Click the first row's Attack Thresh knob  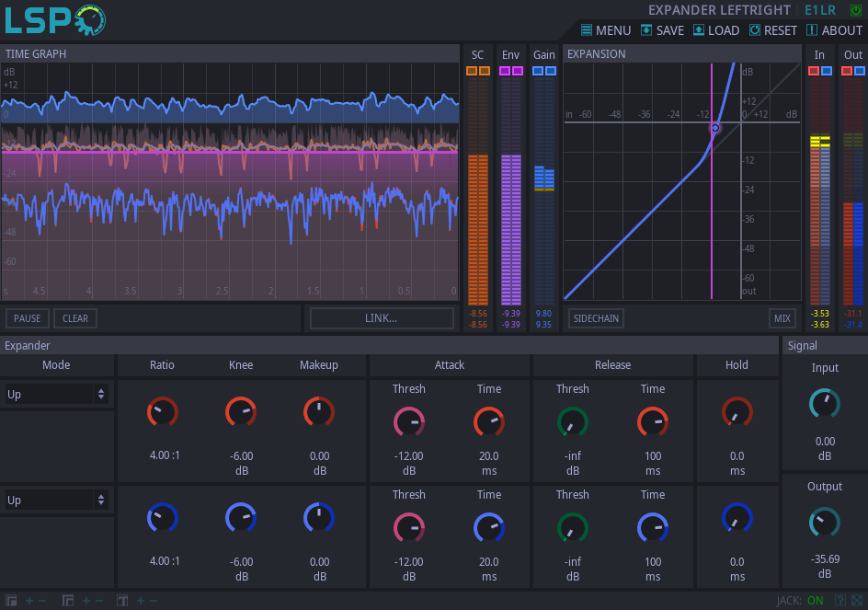[x=409, y=422]
